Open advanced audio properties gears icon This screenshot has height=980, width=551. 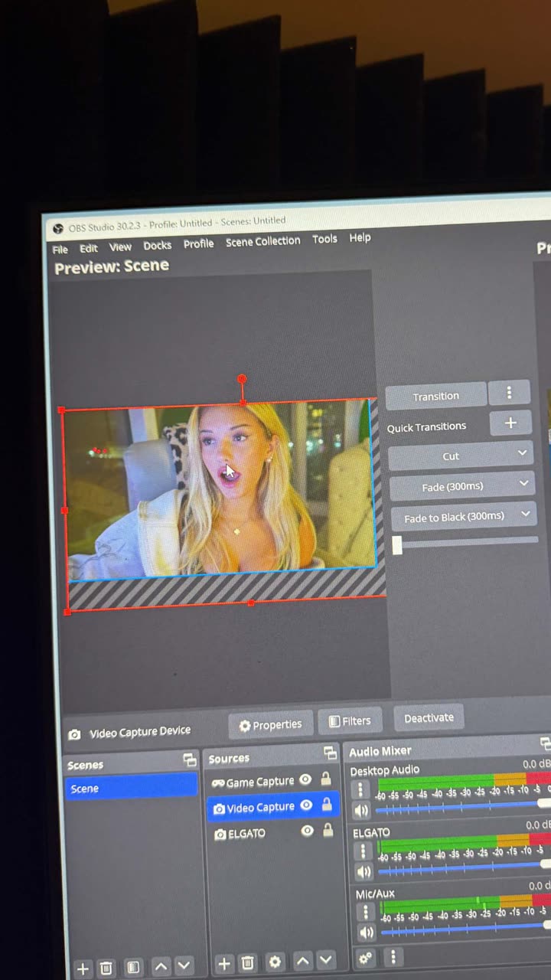(367, 958)
